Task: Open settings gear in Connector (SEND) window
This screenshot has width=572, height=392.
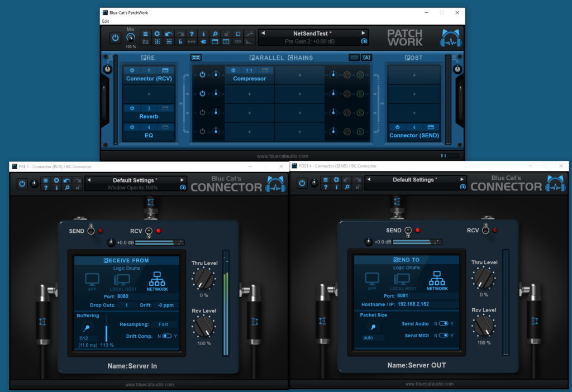Action: (x=336, y=180)
